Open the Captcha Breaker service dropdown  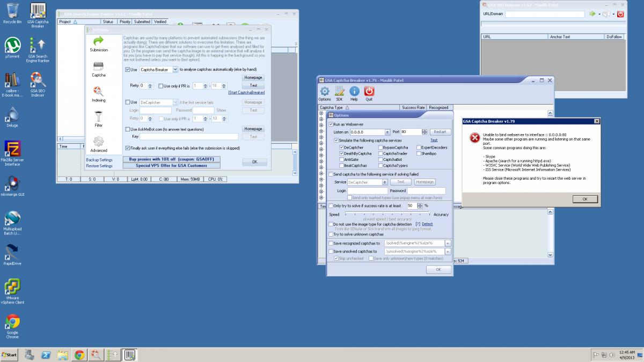(x=175, y=70)
